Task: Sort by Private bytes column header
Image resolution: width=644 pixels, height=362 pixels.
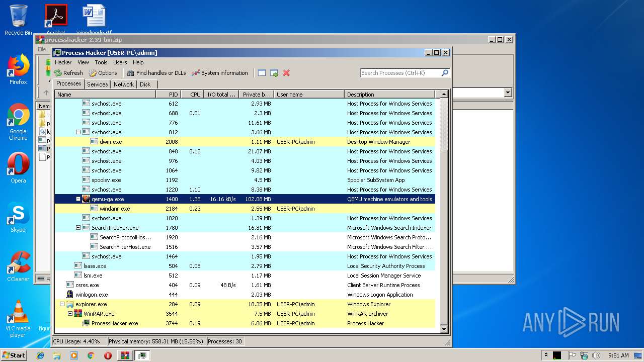Action: 256,94
